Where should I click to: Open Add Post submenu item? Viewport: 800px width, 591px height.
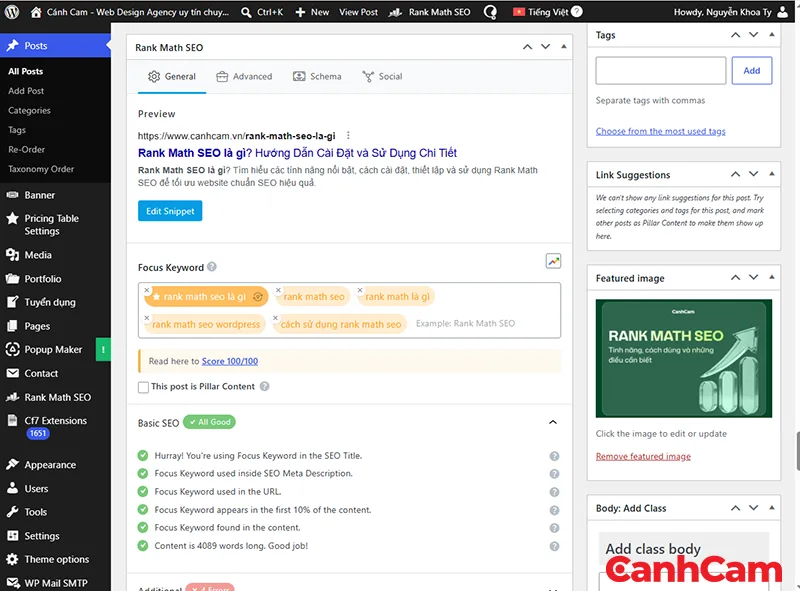point(26,91)
